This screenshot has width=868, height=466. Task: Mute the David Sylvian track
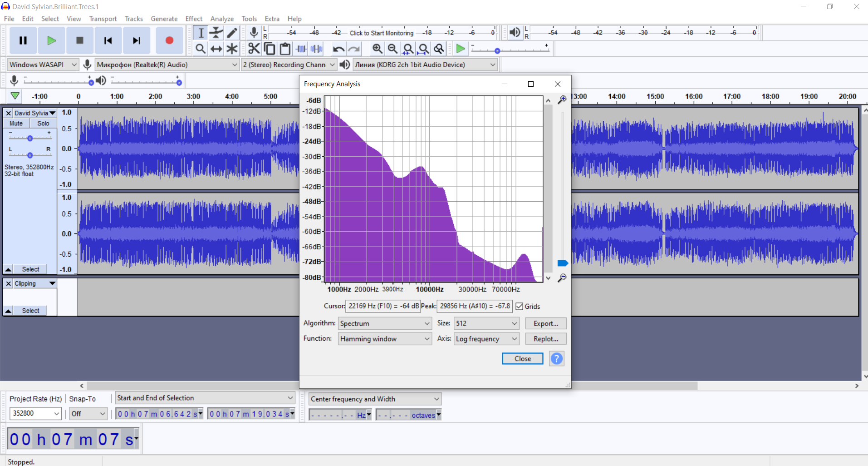(x=16, y=124)
